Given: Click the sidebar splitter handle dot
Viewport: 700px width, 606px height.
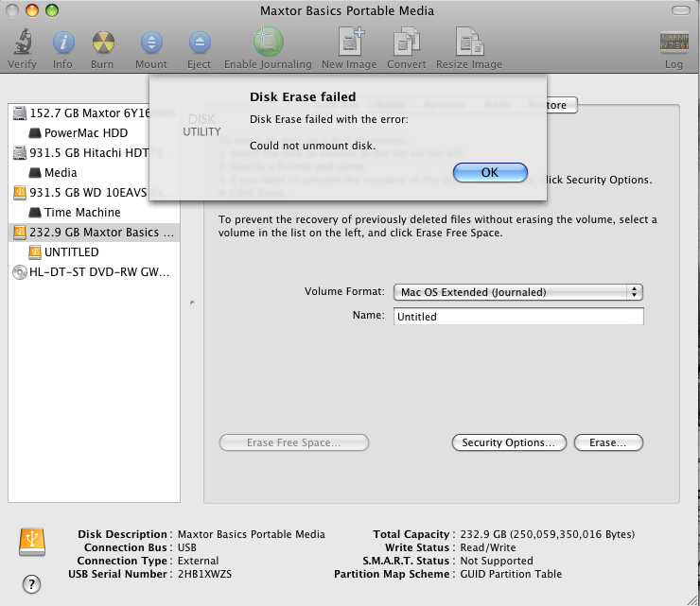Looking at the screenshot, I should 192,303.
